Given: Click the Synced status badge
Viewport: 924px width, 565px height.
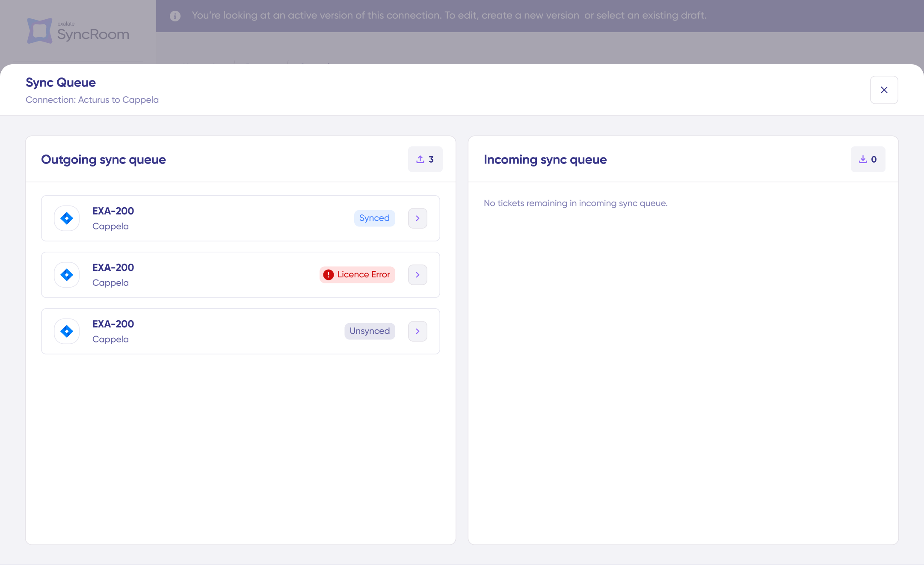Looking at the screenshot, I should (x=374, y=218).
